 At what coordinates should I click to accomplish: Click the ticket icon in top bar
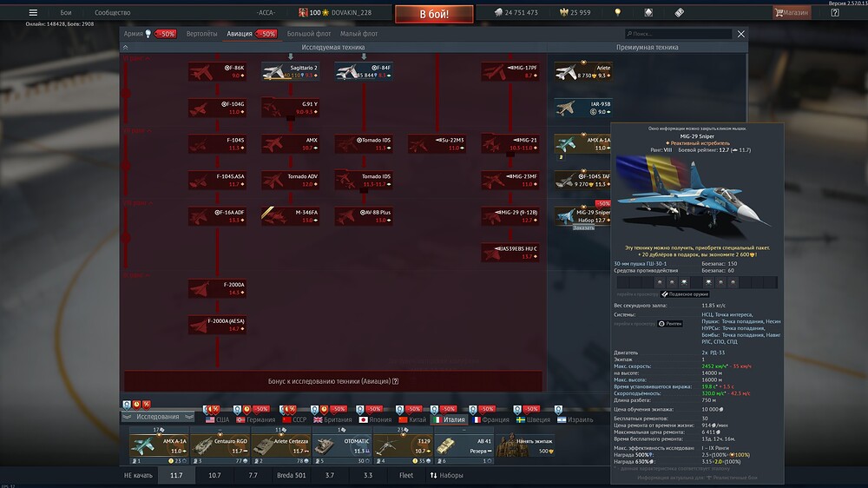tap(680, 12)
